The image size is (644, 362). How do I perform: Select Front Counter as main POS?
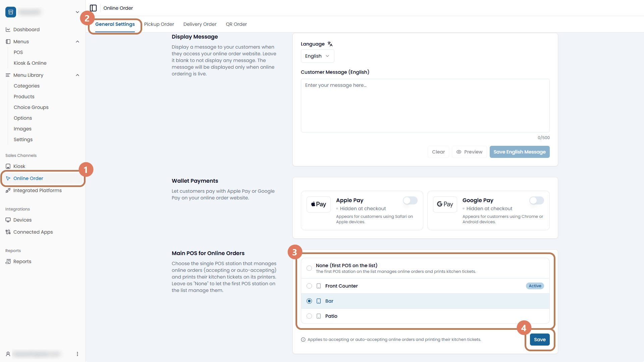pyautogui.click(x=309, y=286)
